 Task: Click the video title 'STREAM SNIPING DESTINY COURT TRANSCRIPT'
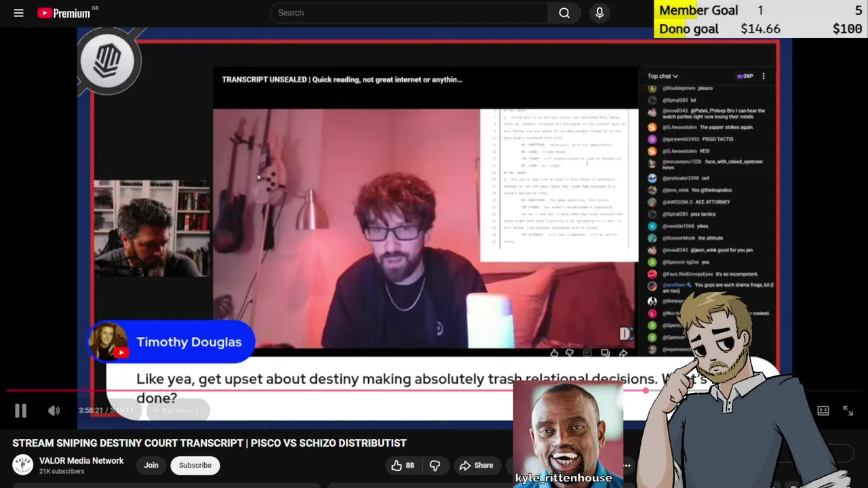point(209,443)
